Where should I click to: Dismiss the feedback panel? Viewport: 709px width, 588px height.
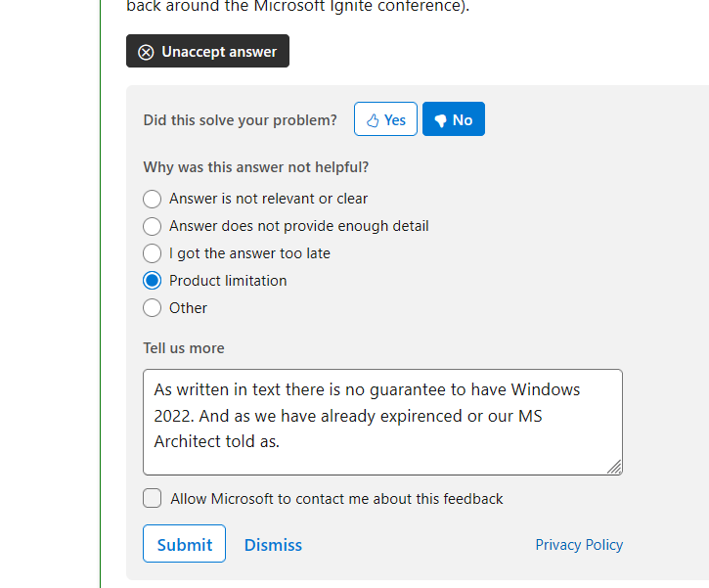click(x=273, y=545)
